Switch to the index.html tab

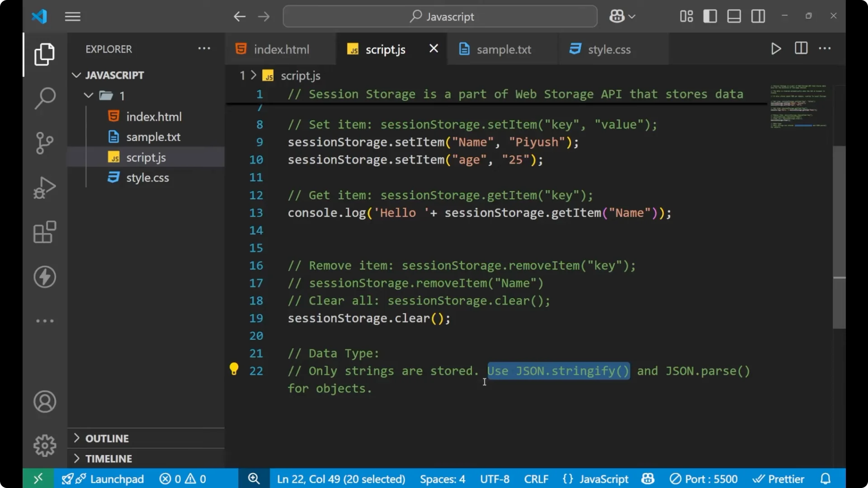pyautogui.click(x=280, y=49)
